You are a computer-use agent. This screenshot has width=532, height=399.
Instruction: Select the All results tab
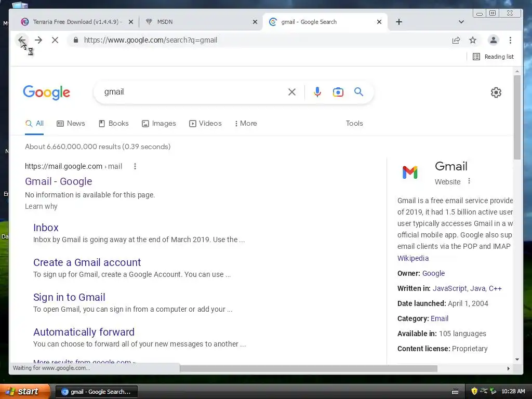point(34,124)
